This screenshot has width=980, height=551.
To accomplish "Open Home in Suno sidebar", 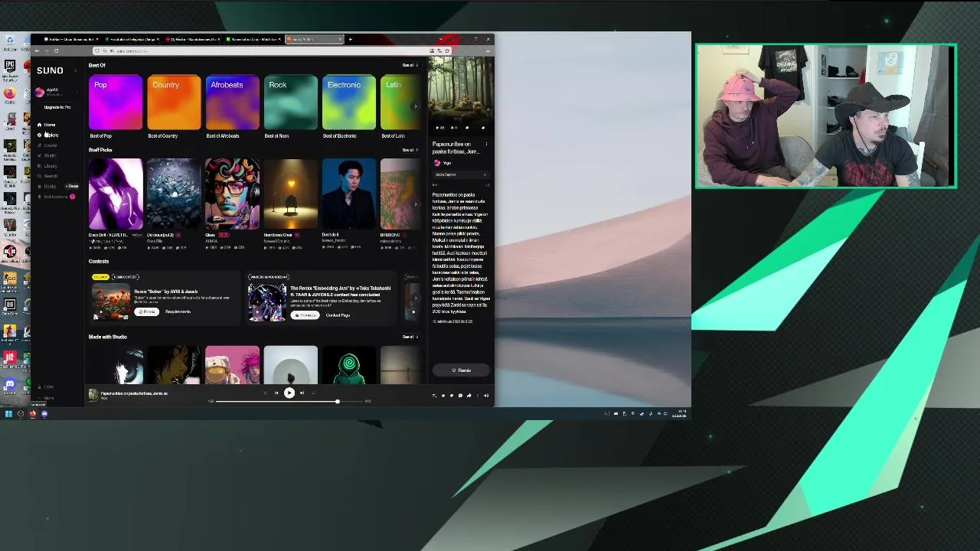I will click(47, 125).
